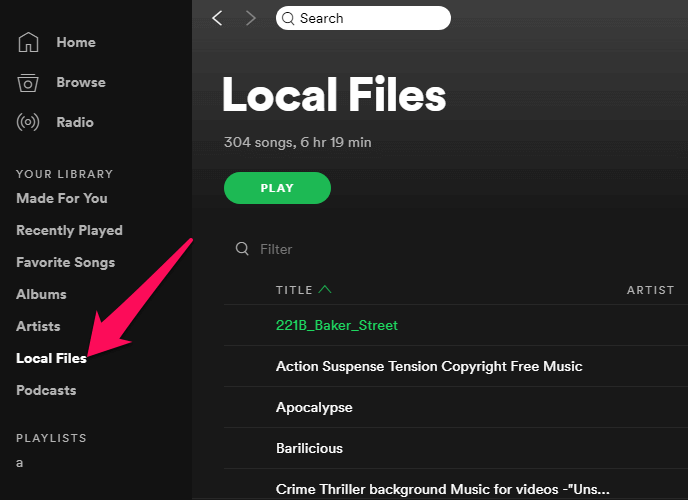Click into the Search field
Image resolution: width=688 pixels, height=500 pixels.
tap(363, 18)
